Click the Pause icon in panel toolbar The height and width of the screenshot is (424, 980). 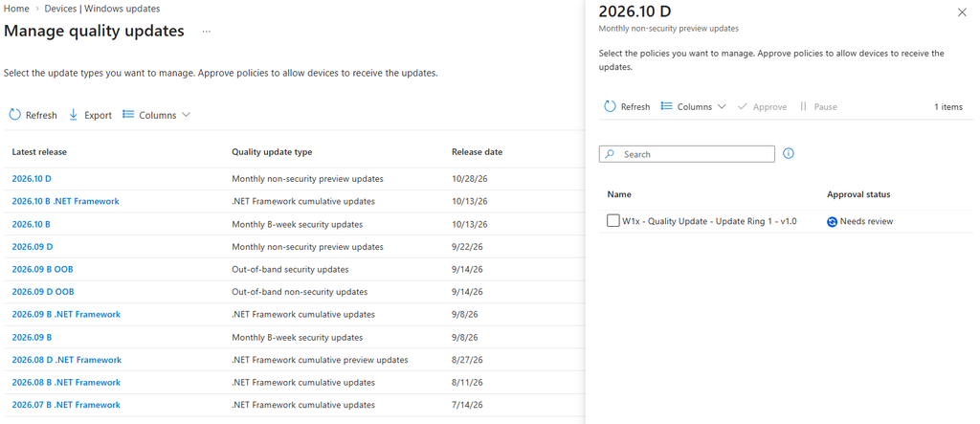(803, 106)
